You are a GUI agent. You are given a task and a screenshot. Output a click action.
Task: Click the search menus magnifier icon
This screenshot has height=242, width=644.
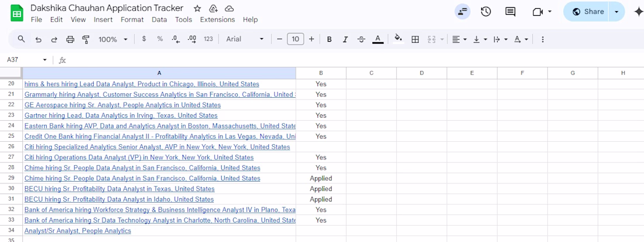point(21,39)
